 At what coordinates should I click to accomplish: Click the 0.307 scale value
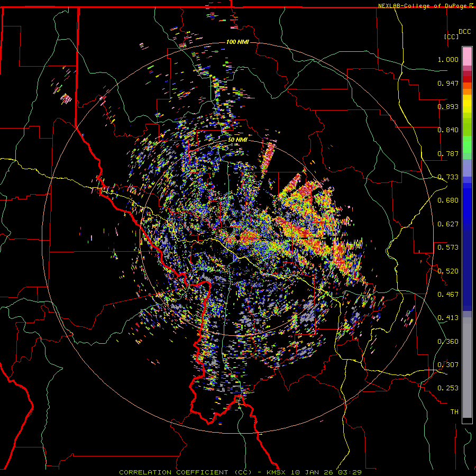(448, 365)
